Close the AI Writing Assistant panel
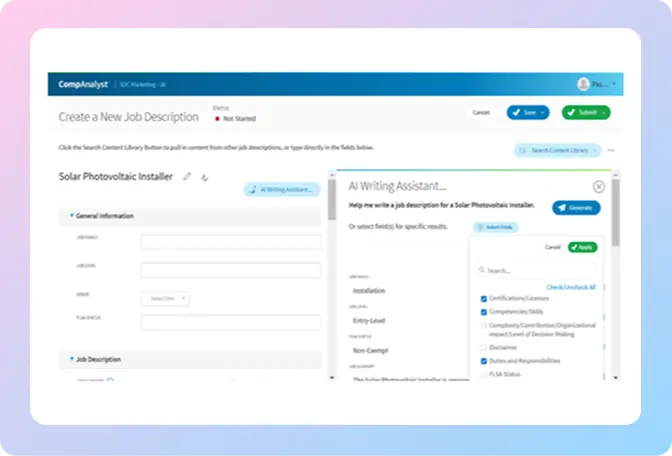Screen dimensions: 672x456 click(598, 186)
